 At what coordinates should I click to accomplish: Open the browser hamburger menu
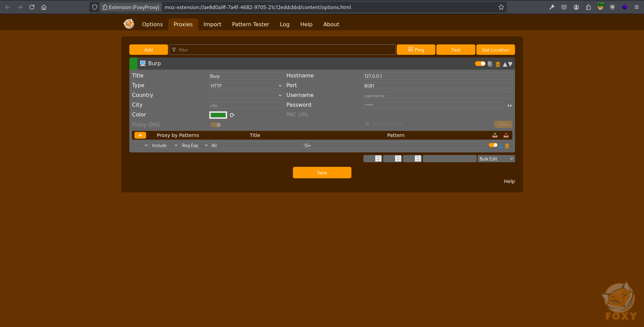[x=636, y=7]
